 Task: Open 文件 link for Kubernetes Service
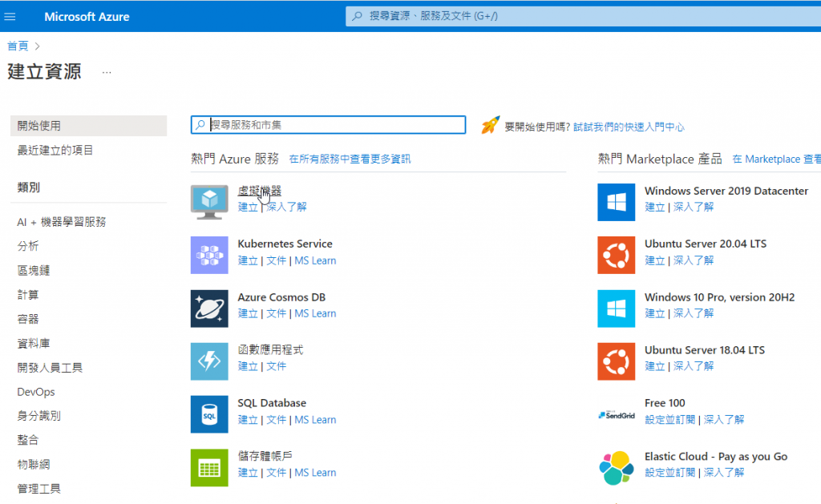[276, 260]
